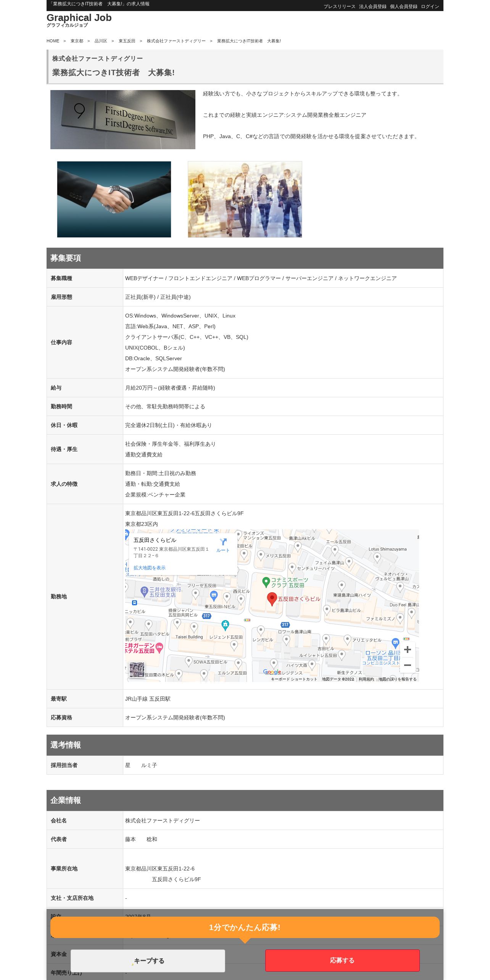The width and height of the screenshot is (490, 980).
Task: Click representative name 藤本 稔和
Action: (x=141, y=839)
